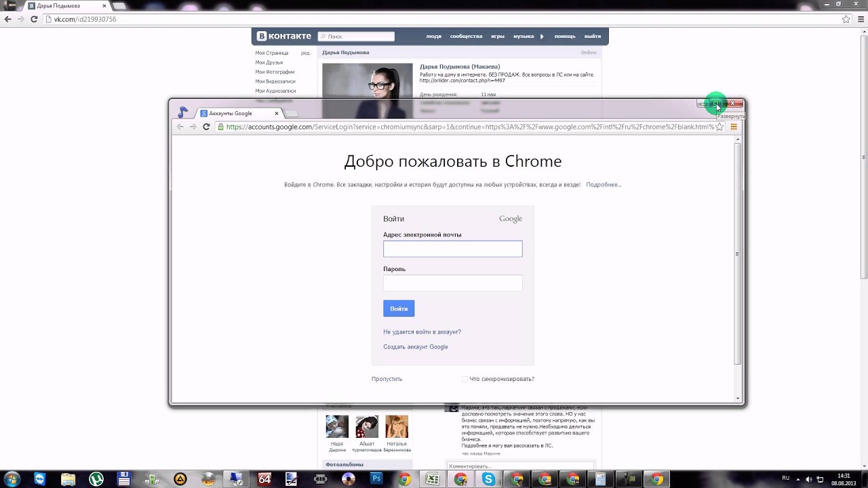Viewport: 868px width, 488px height.
Task: Open Skype from the taskbar
Action: pyautogui.click(x=488, y=479)
